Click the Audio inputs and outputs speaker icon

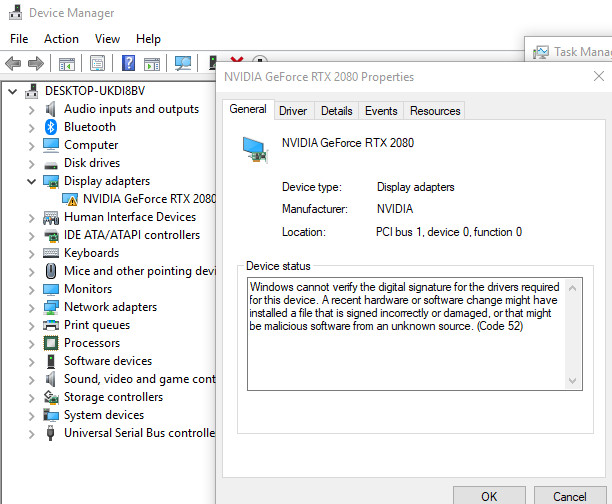coord(50,109)
